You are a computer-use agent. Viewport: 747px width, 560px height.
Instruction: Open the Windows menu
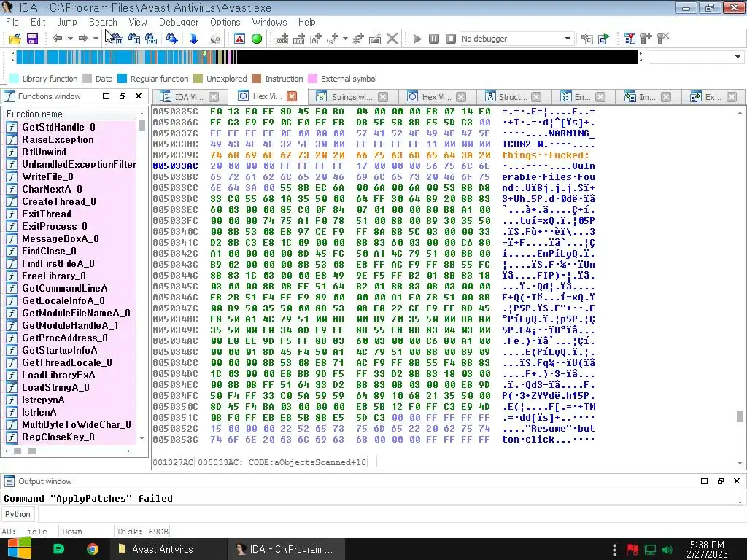coord(270,22)
